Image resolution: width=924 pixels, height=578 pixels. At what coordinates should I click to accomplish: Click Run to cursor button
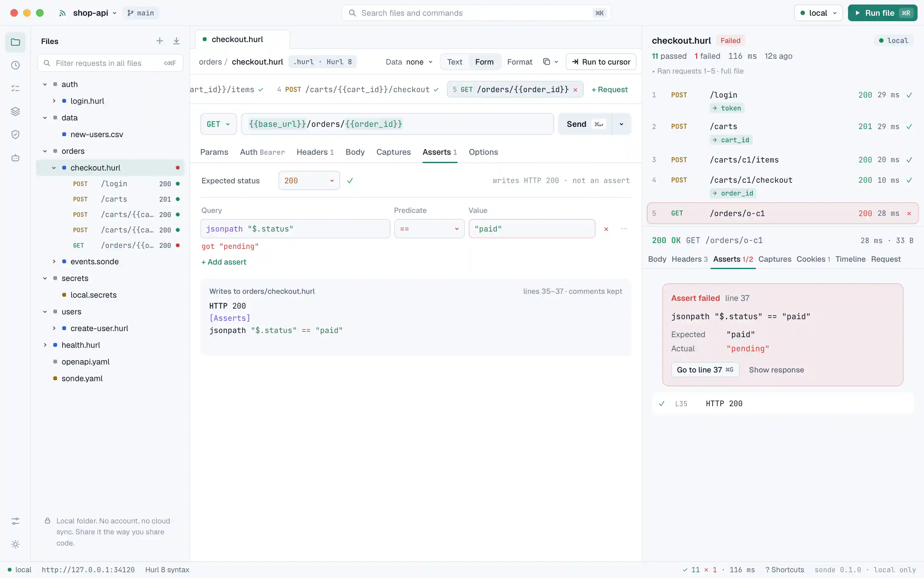(601, 62)
